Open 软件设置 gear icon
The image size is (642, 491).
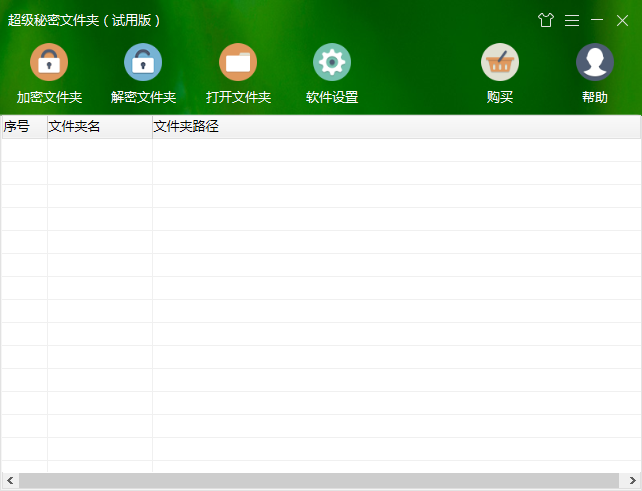332,62
